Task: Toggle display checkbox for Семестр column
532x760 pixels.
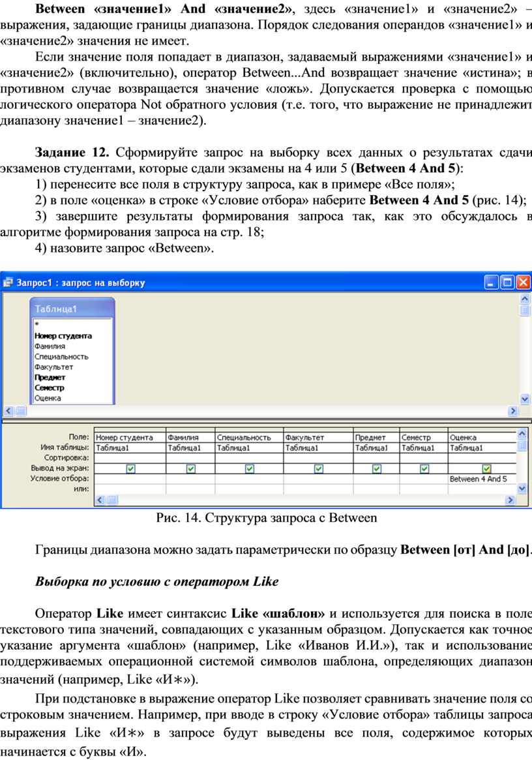Action: click(424, 468)
